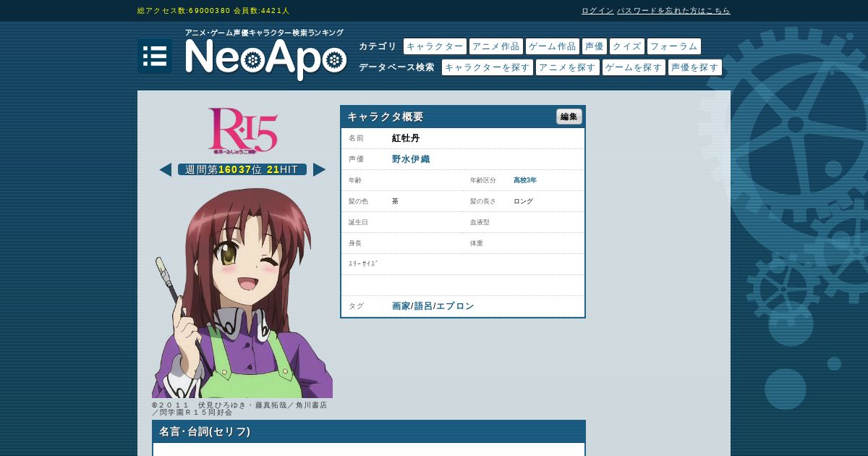Open the エプロン tag link
Image resolution: width=868 pixels, height=456 pixels.
[455, 306]
